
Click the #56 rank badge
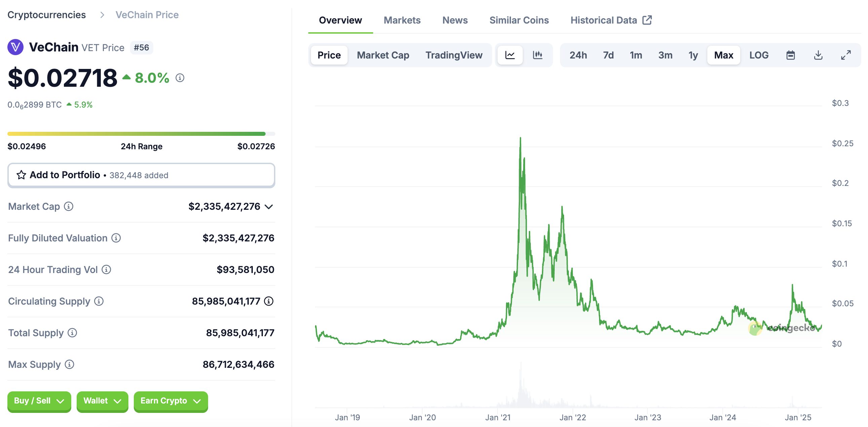pyautogui.click(x=141, y=47)
